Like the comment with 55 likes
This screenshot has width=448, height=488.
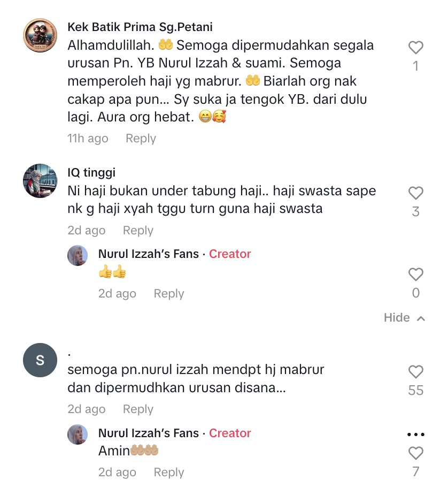pyautogui.click(x=416, y=372)
